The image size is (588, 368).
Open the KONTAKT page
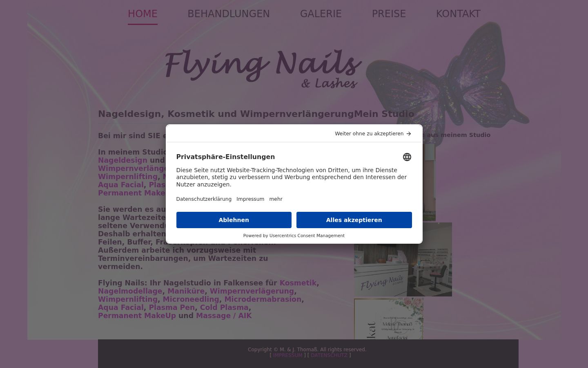458,14
